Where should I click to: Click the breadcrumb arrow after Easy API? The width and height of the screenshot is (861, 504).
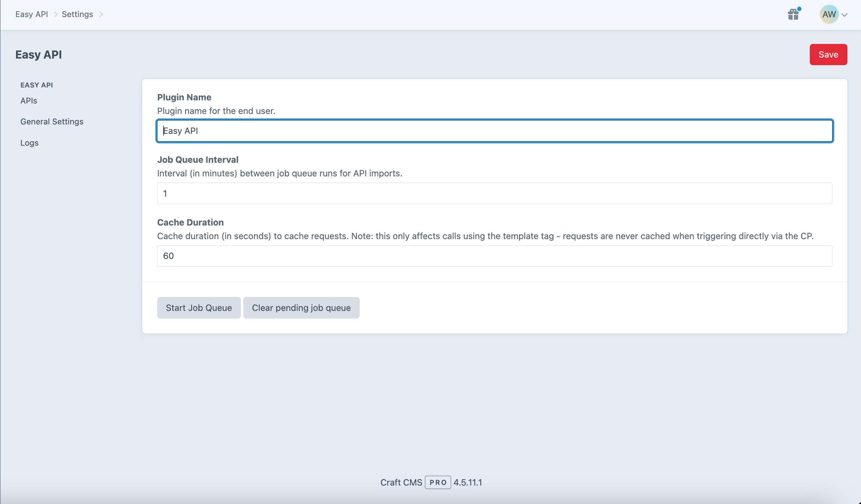pos(55,14)
